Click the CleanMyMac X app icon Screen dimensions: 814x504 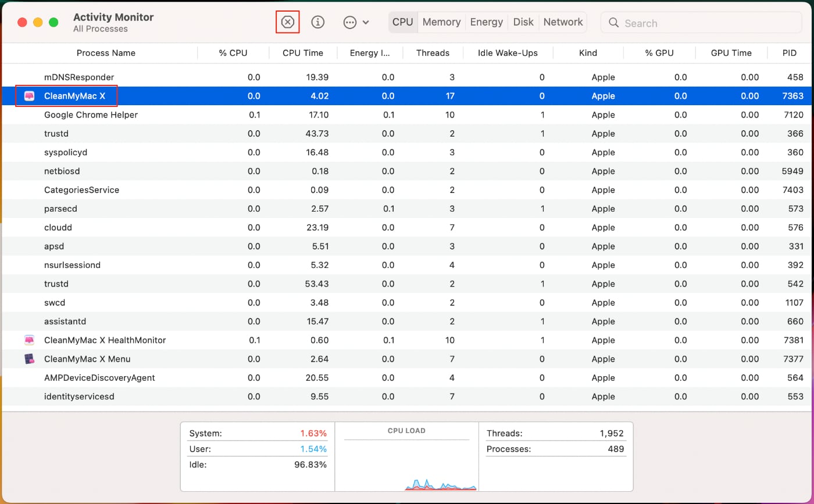coord(30,96)
